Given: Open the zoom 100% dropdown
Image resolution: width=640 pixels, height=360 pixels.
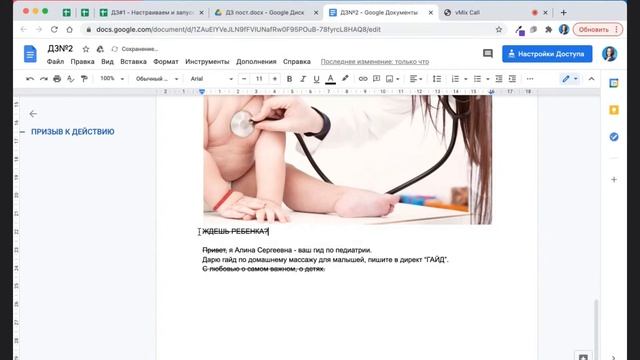Looking at the screenshot, I should pyautogui.click(x=112, y=78).
